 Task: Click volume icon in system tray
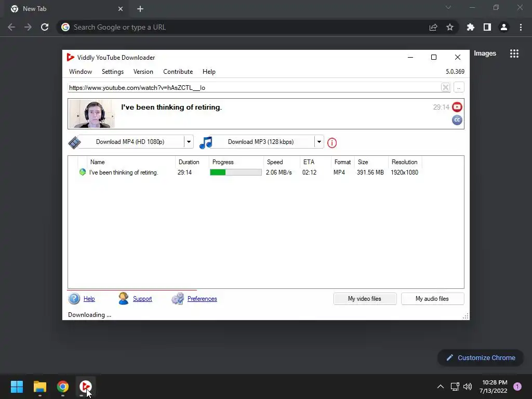[468, 387]
